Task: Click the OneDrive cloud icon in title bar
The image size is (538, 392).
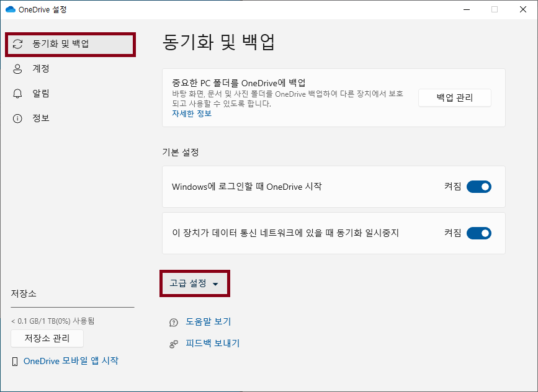Action: (x=11, y=9)
